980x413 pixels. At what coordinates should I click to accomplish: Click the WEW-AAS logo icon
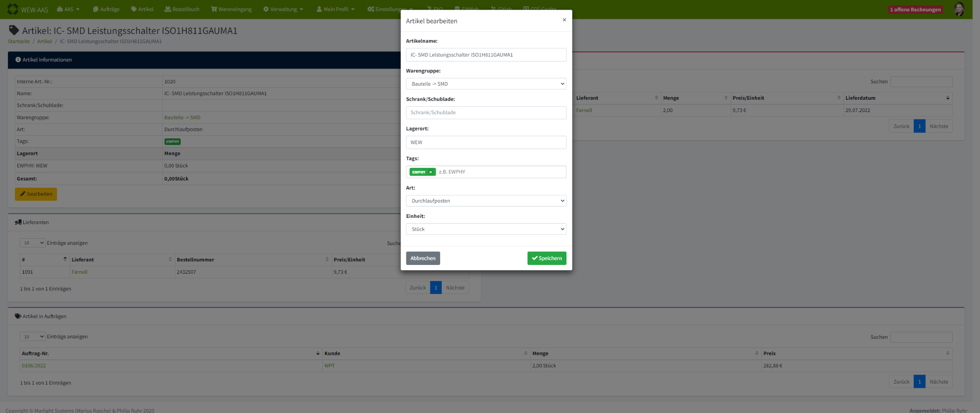pos(13,9)
